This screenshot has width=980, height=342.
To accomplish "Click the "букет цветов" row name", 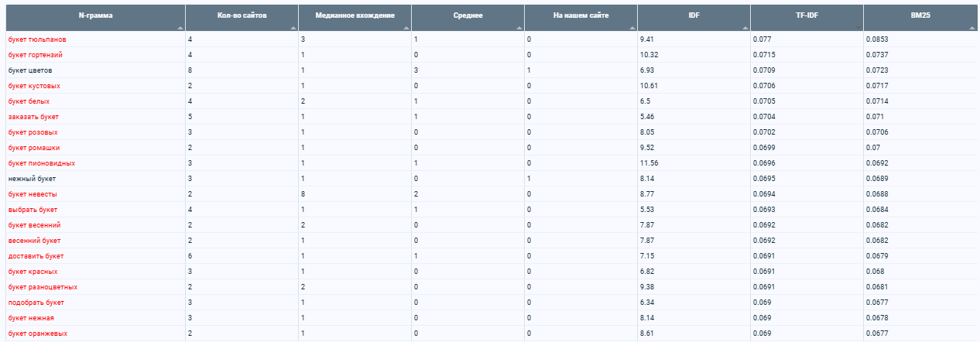I will coord(30,70).
